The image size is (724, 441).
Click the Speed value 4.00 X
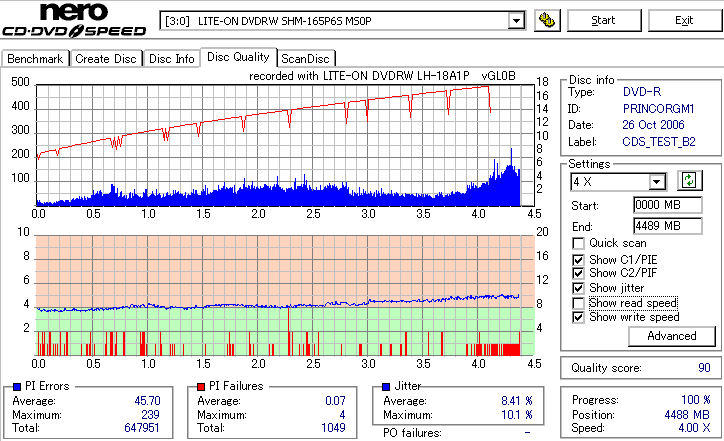tap(694, 428)
